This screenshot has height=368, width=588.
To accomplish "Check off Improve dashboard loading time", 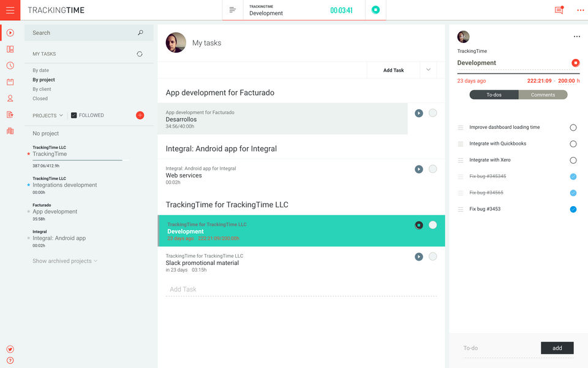I will [x=573, y=128].
